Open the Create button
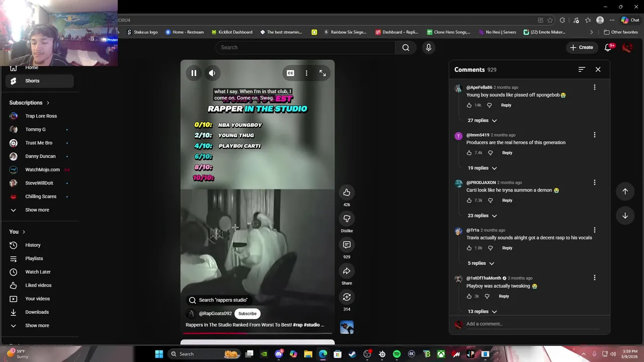 click(x=581, y=47)
